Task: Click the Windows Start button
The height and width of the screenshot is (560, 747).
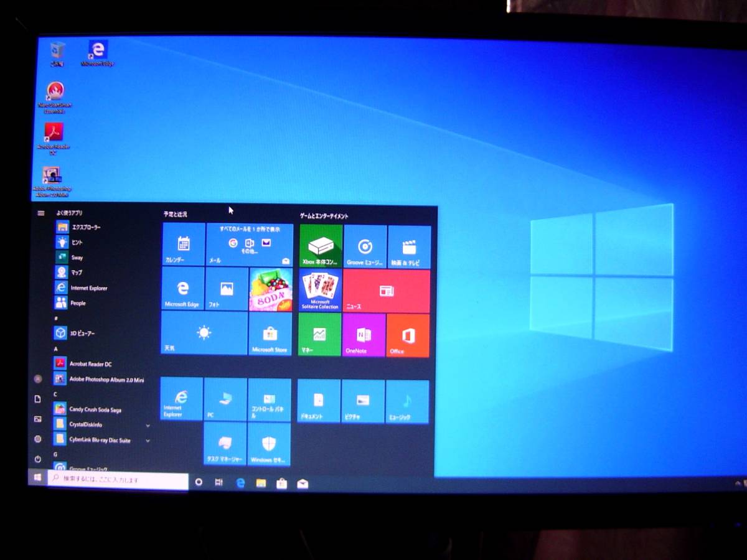Action: 37,477
